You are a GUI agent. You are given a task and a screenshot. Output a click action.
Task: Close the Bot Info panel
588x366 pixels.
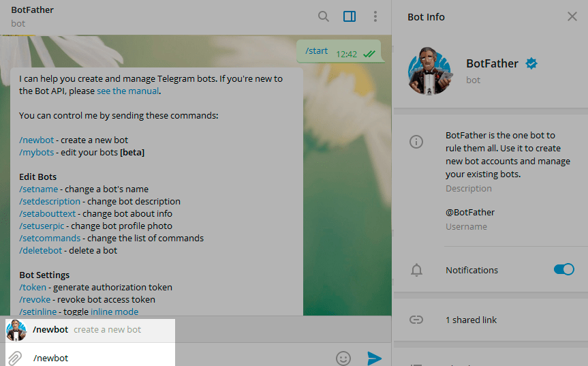[572, 16]
